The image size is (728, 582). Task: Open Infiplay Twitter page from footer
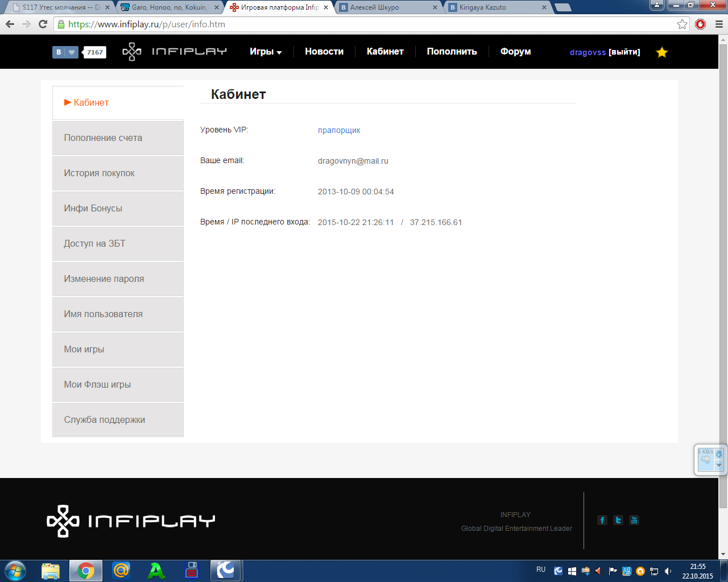[x=618, y=520]
